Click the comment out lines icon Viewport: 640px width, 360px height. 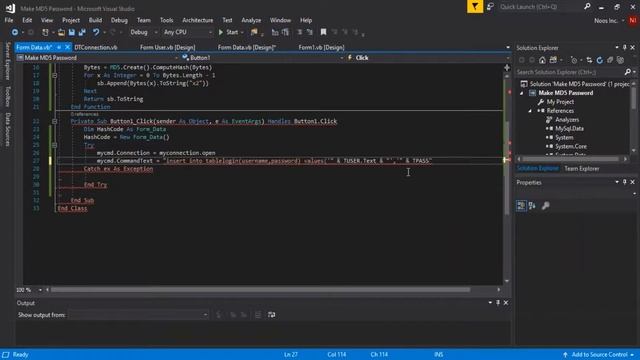tap(300, 32)
